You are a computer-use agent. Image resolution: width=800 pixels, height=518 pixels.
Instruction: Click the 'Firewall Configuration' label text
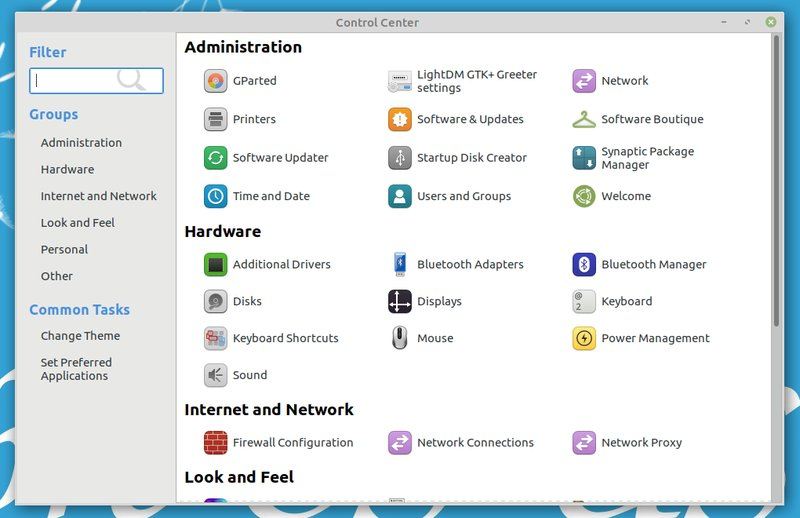(x=293, y=442)
